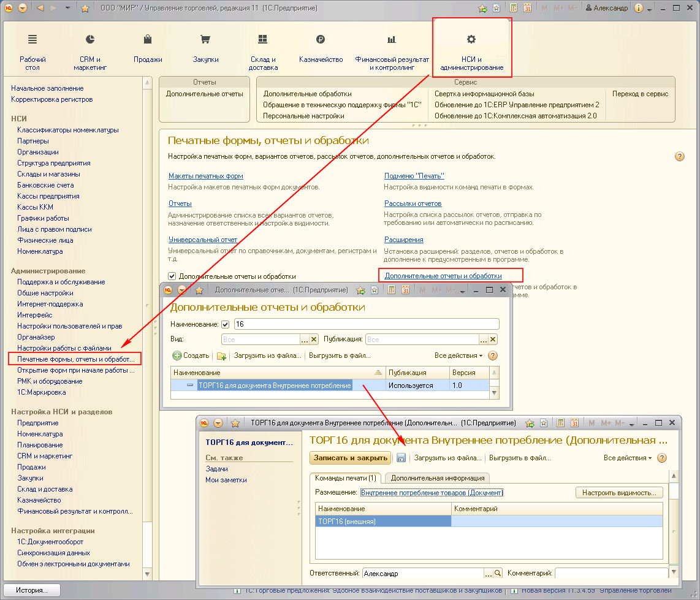Click help icon in ТОРГ16 window toolbar

tap(662, 458)
